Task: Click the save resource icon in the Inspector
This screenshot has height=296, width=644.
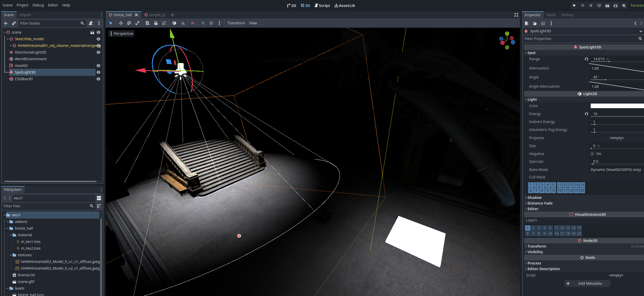Action: click(543, 23)
